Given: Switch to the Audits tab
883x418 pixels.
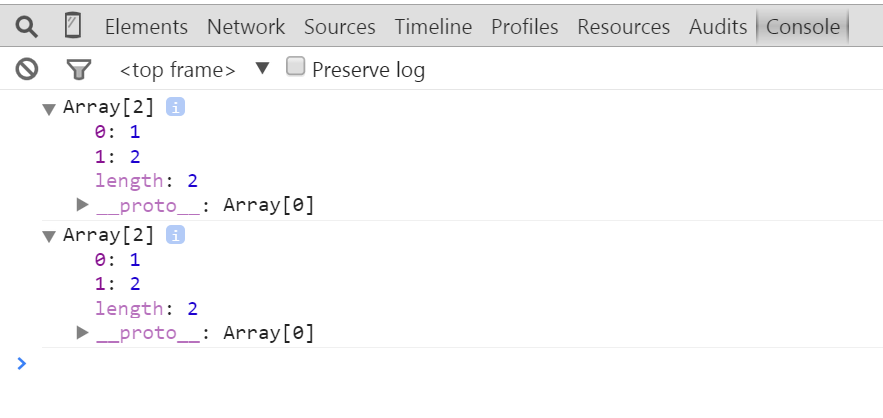Looking at the screenshot, I should click(718, 27).
